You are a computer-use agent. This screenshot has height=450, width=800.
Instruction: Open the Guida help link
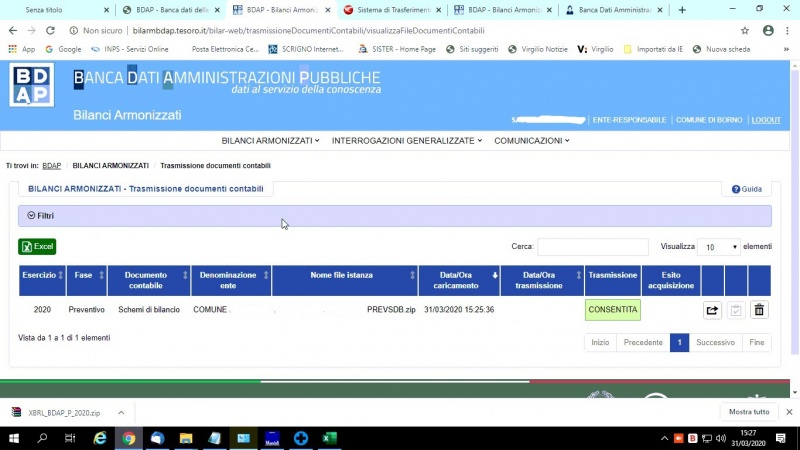(746, 189)
